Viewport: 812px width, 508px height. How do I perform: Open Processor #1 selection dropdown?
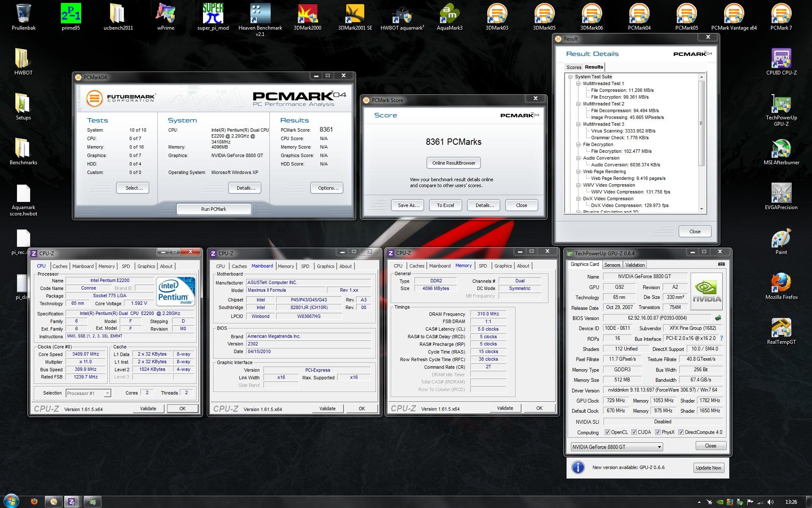pos(88,393)
